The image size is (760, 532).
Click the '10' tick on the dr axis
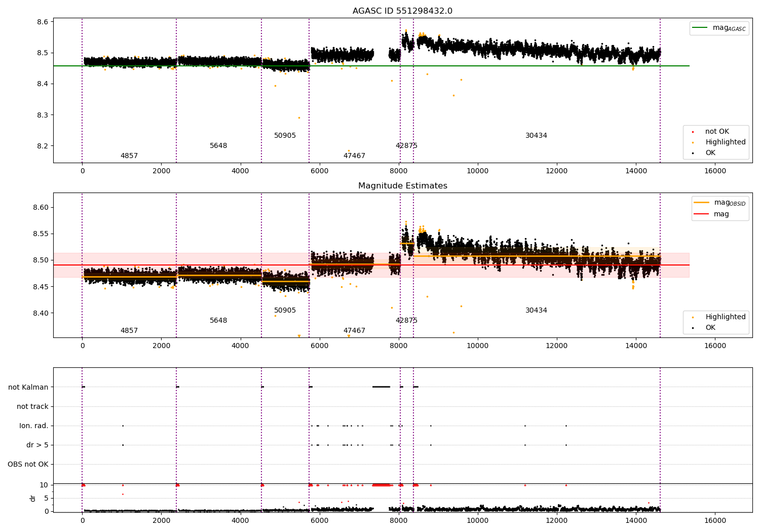[x=44, y=485]
